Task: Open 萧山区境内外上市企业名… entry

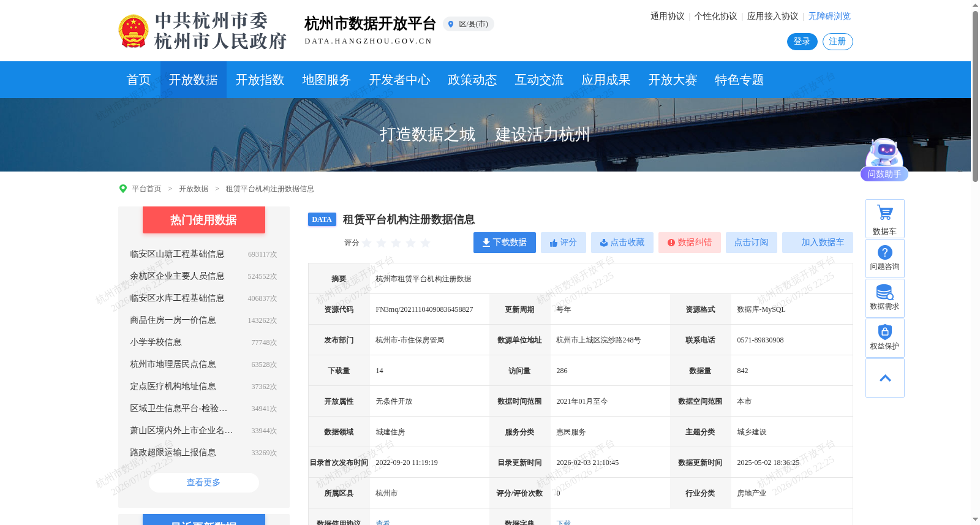Action: [181, 431]
